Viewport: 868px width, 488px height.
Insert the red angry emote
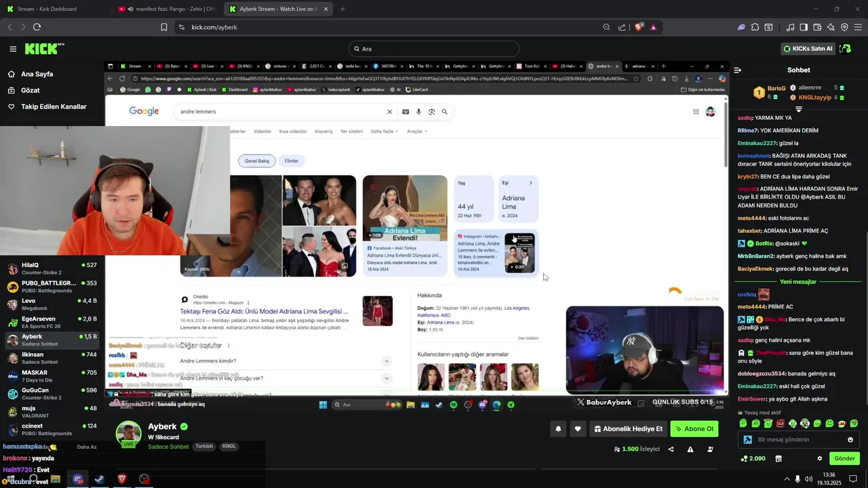781,424
